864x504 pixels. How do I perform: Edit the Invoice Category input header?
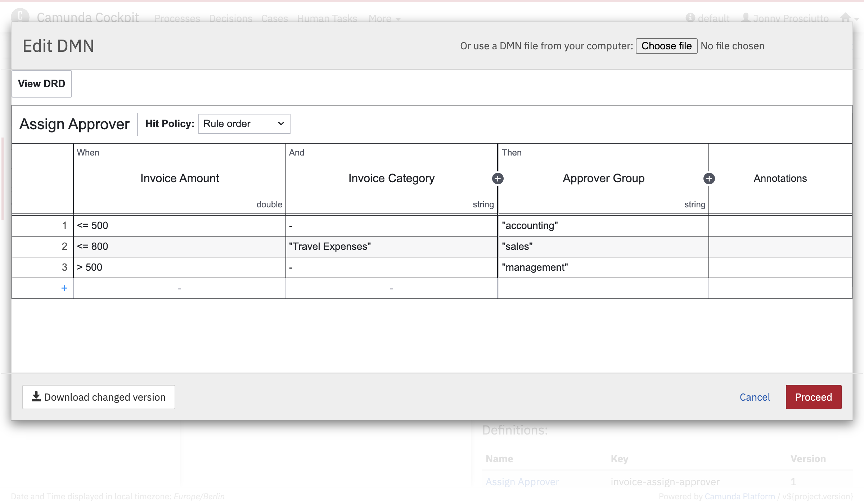[391, 179]
